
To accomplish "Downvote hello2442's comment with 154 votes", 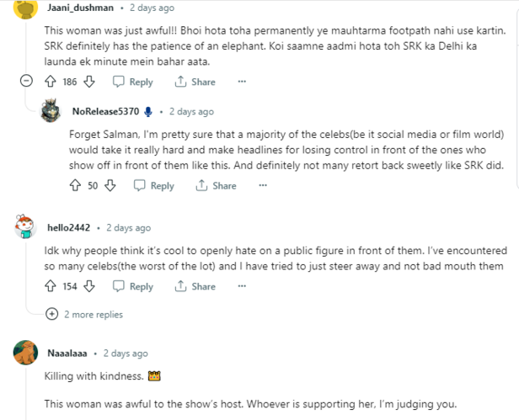I will pyautogui.click(x=90, y=287).
